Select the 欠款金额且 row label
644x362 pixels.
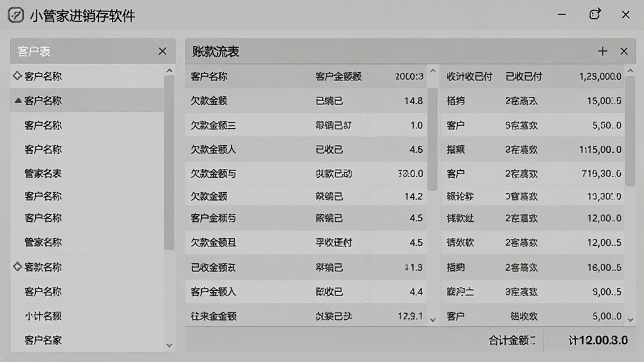[x=213, y=243]
